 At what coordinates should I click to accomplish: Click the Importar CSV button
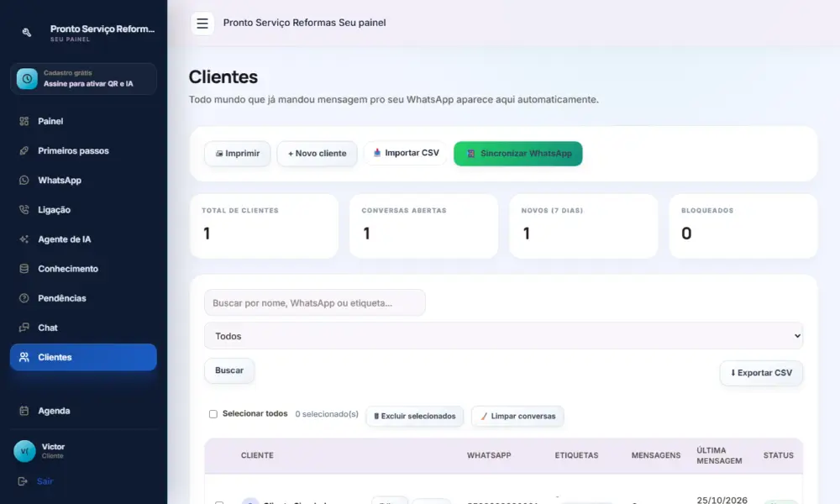click(x=406, y=153)
